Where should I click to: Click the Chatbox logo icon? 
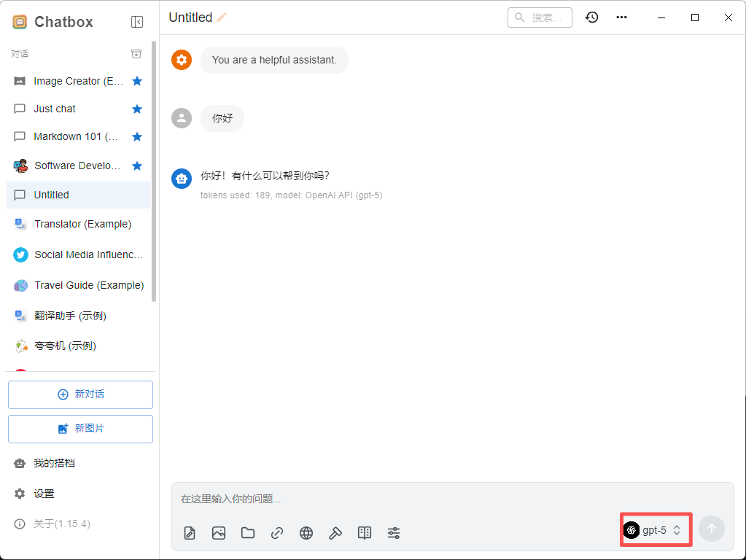point(20,22)
